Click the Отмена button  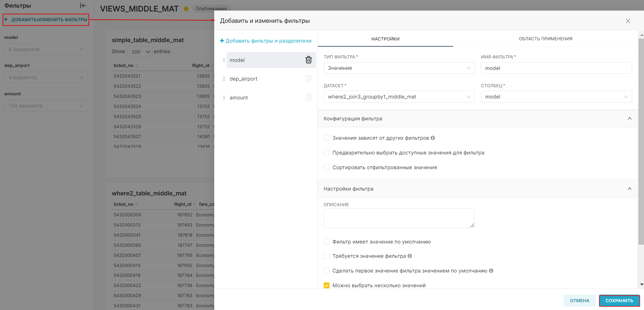click(x=580, y=301)
